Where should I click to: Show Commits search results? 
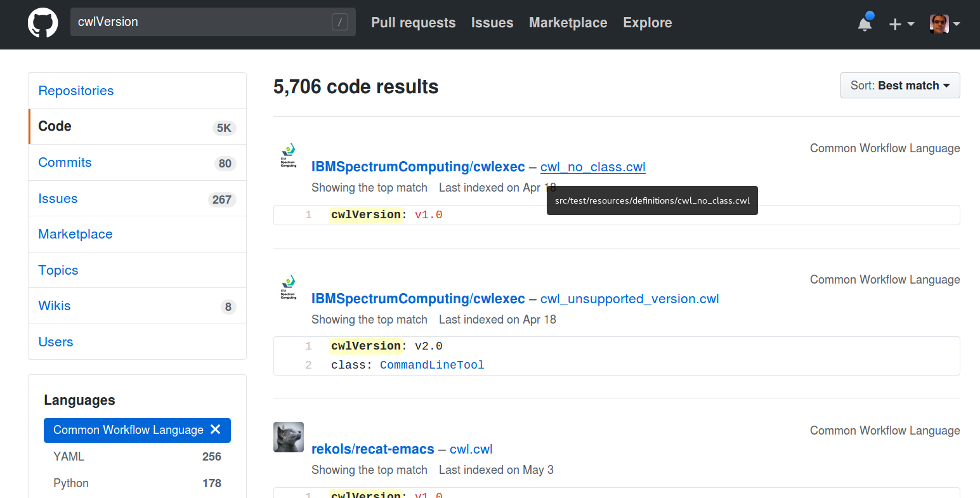coord(137,162)
